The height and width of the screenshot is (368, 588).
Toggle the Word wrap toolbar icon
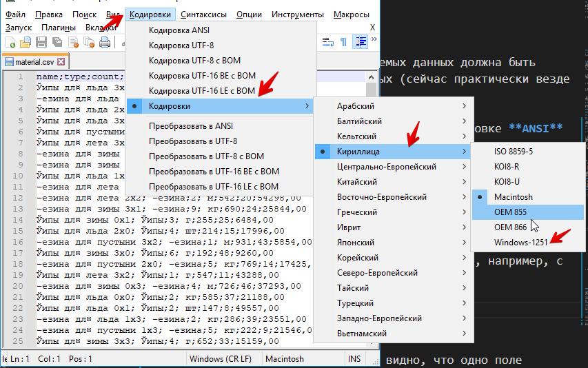pyautogui.click(x=327, y=43)
